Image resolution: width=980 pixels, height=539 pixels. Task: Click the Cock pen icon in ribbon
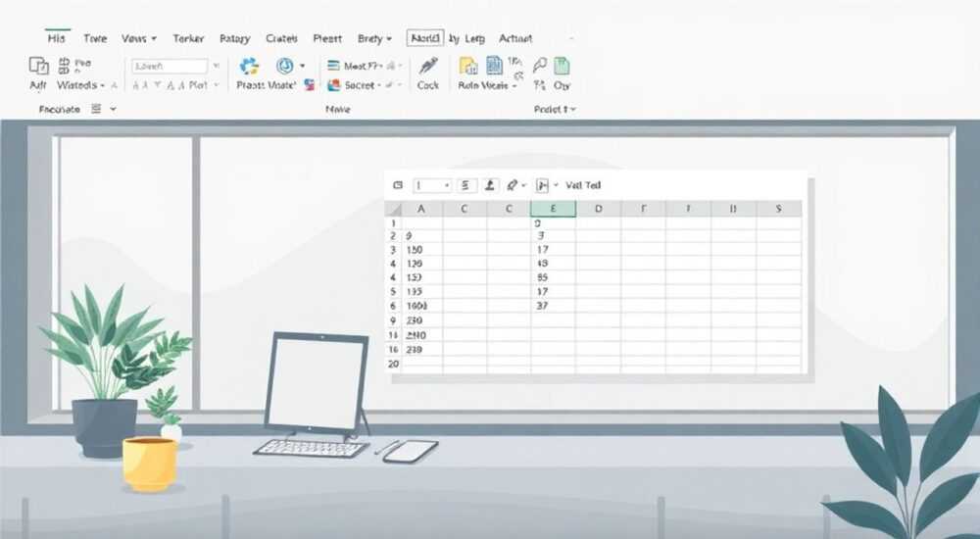click(428, 66)
